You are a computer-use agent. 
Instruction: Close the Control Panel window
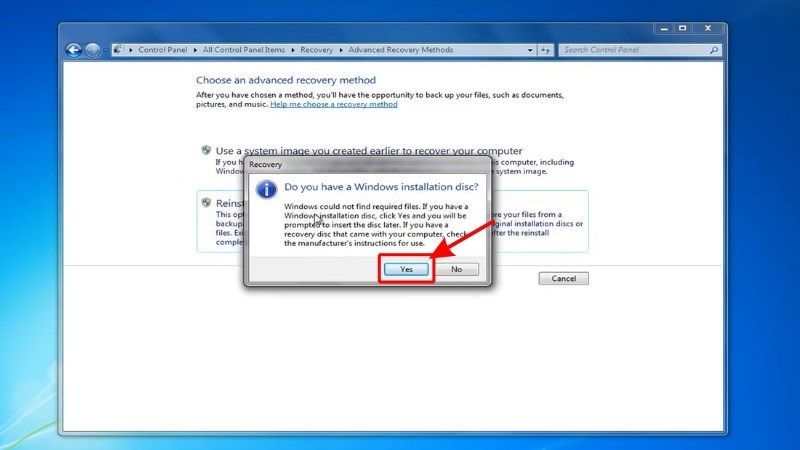(708, 29)
